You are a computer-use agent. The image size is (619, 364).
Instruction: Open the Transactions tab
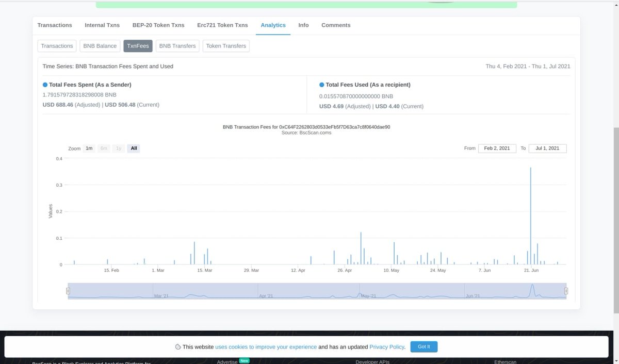tap(55, 25)
